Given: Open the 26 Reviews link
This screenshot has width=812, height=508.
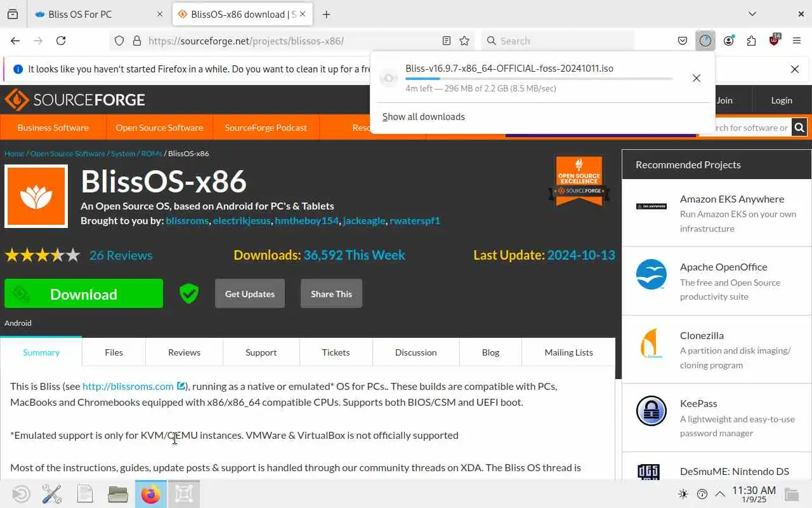Looking at the screenshot, I should click(x=121, y=255).
